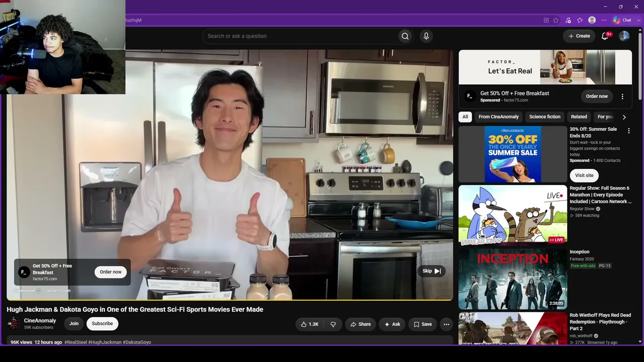The image size is (644, 362).
Task: Open the browser favorites list
Action: click(x=580, y=20)
